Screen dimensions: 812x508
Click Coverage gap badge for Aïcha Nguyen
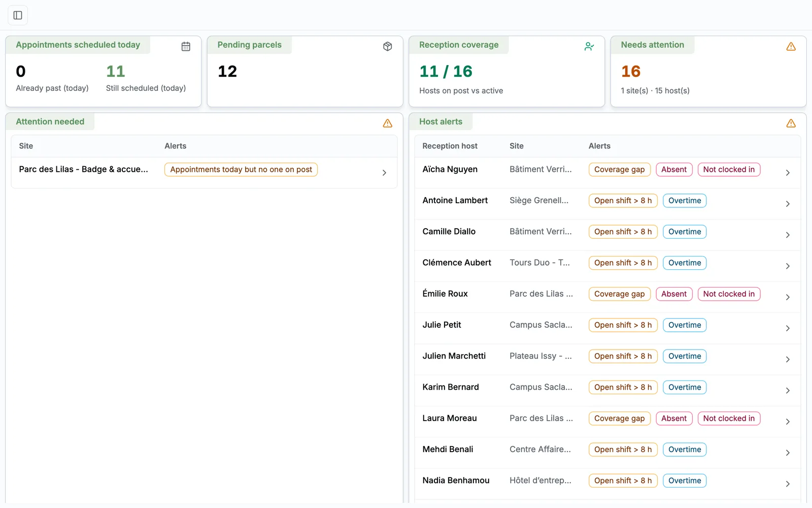point(619,170)
